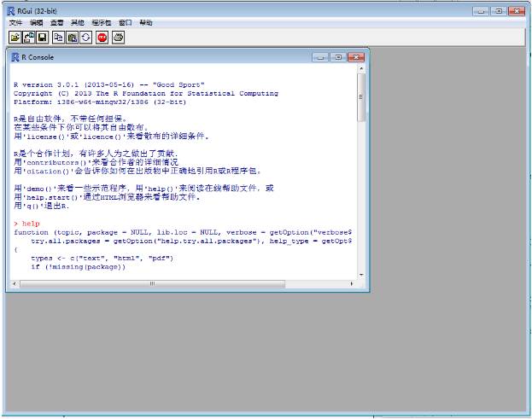Click the console scroll-up arrow
Image resolution: width=532 pixels, height=419 pixels.
tap(361, 69)
